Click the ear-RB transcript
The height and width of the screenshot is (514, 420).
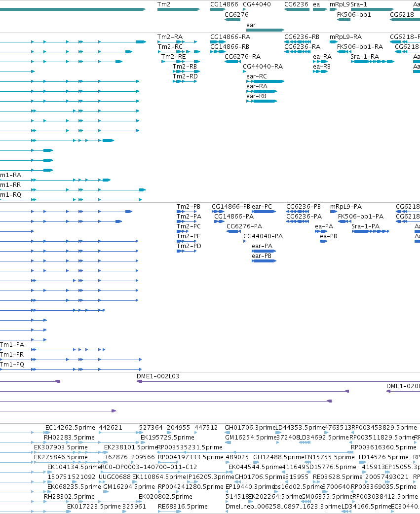click(x=262, y=101)
